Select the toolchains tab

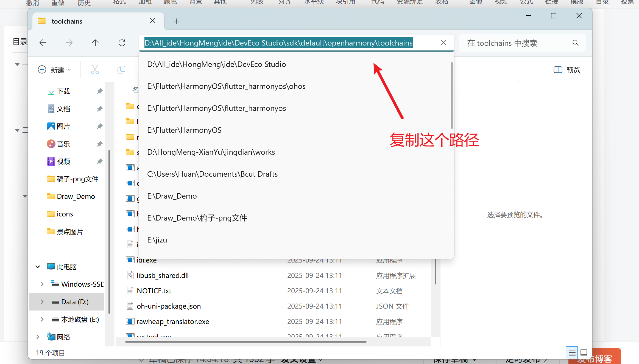coord(67,21)
